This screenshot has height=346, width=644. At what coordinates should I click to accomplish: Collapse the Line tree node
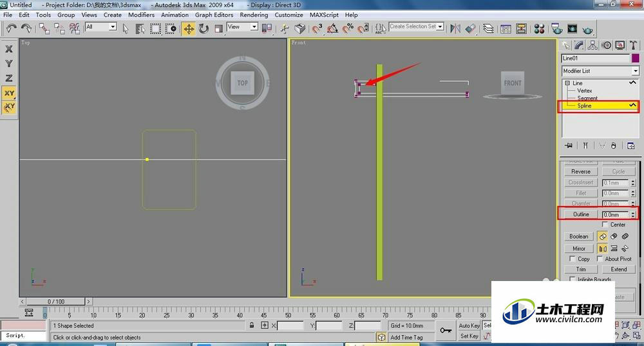(567, 83)
